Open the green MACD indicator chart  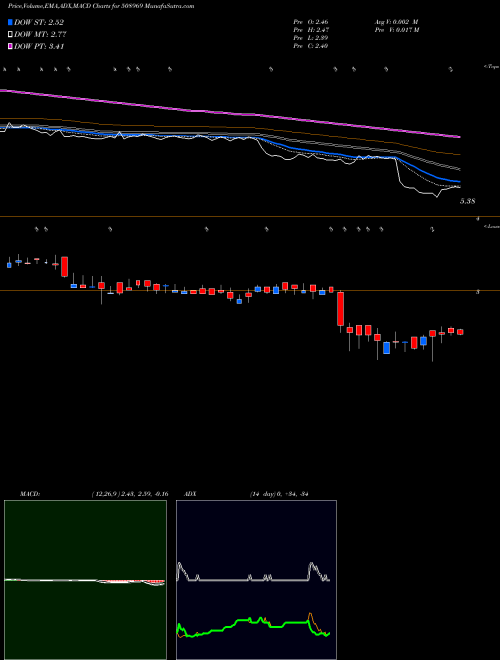pos(85,580)
